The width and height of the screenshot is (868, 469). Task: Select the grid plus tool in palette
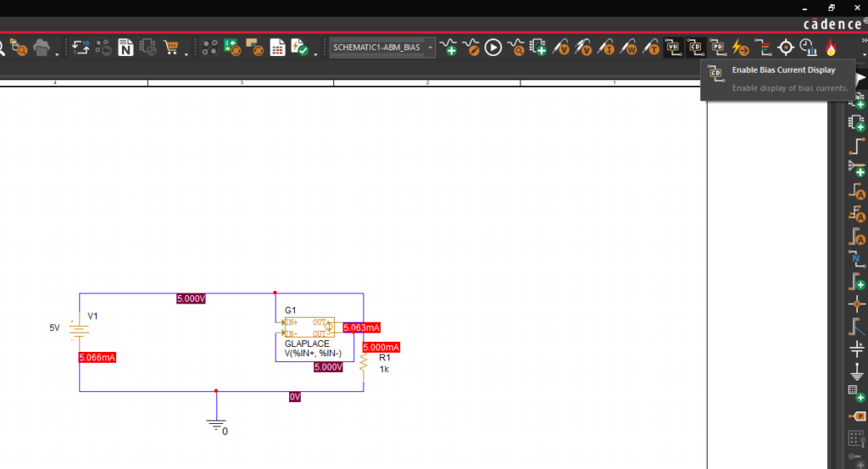[856, 394]
